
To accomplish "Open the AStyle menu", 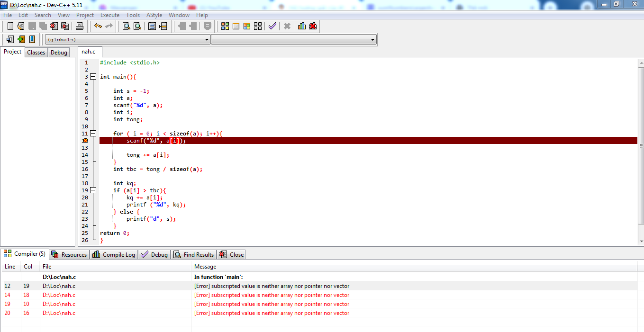I will tap(154, 15).
